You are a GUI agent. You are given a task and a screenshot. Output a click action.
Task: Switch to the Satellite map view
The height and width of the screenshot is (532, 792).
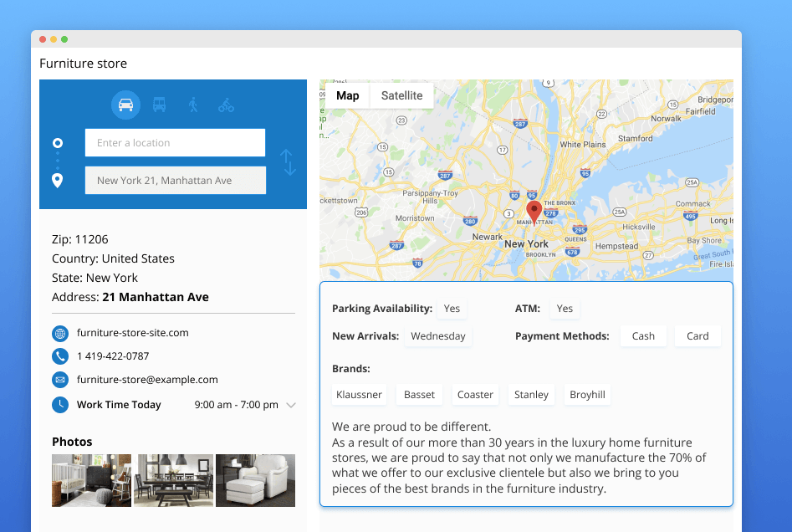point(401,95)
